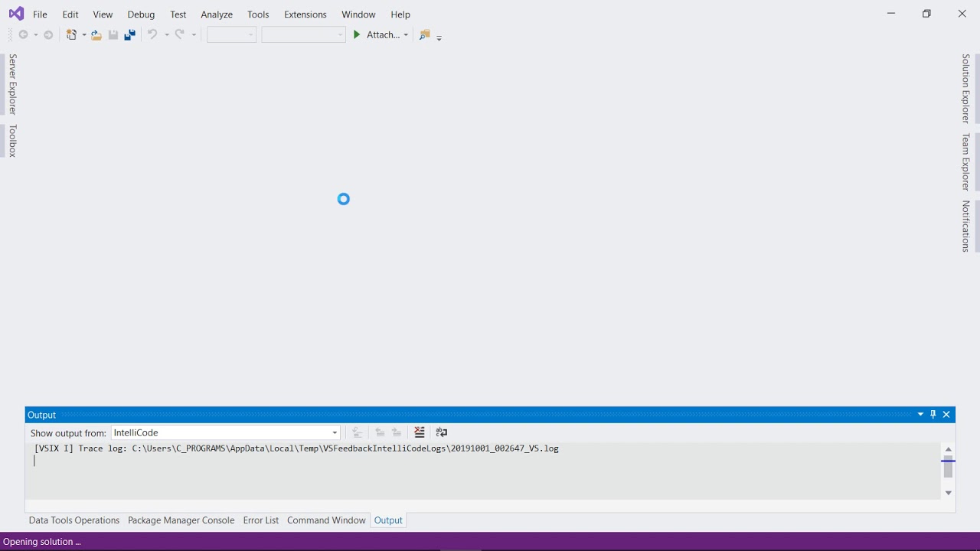The image size is (980, 551).
Task: Open the Output window position dropdown arrow
Action: point(920,414)
